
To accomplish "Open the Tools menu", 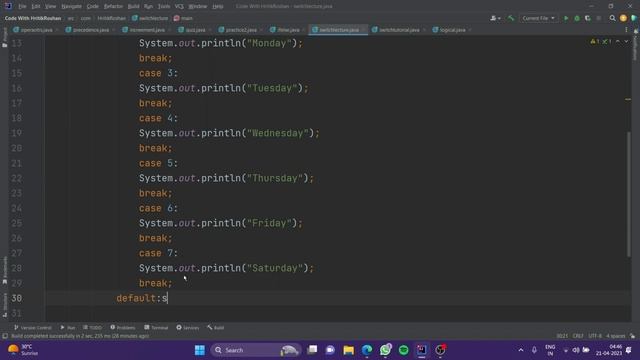I will click(164, 7).
